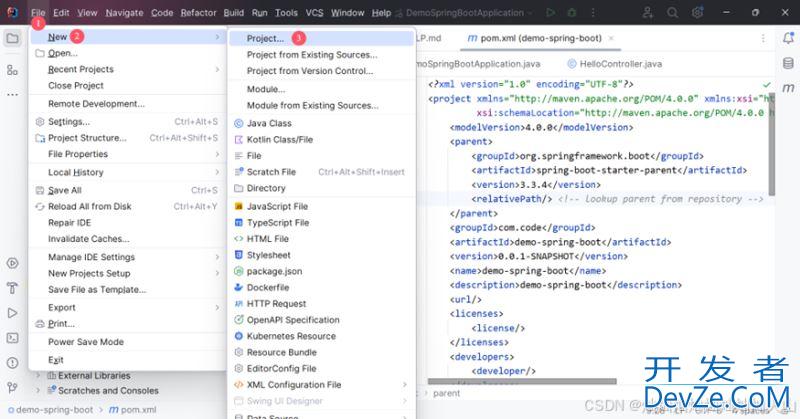Open the Code With Me user icon
This screenshot has height=419, width=800.
[648, 13]
